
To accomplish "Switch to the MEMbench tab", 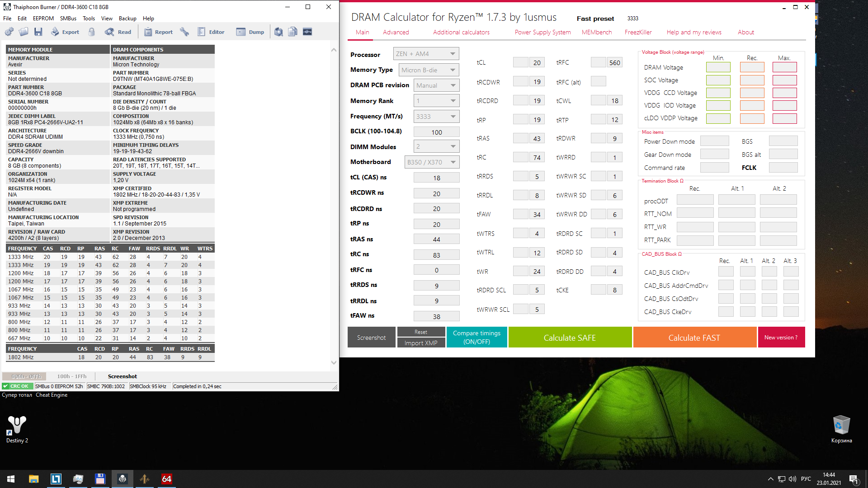I will point(597,32).
